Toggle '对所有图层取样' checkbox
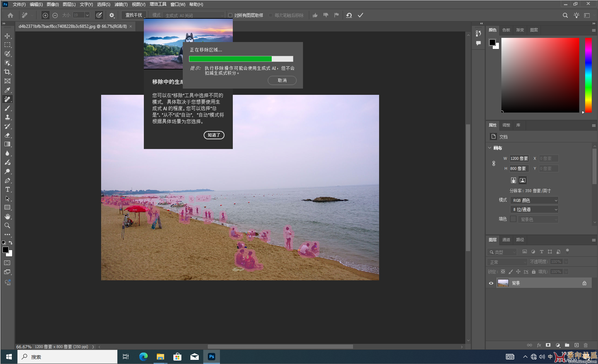This screenshot has width=598, height=364. click(x=230, y=15)
